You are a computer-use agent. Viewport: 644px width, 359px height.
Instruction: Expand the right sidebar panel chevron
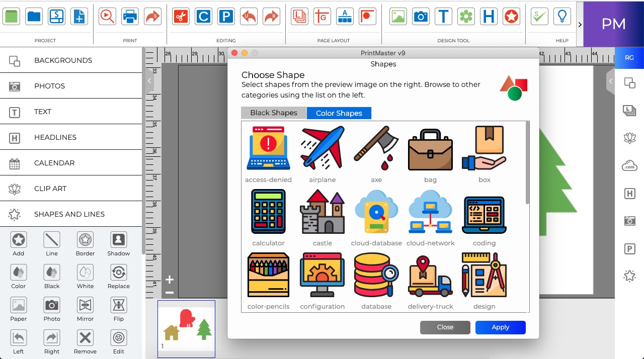click(610, 81)
